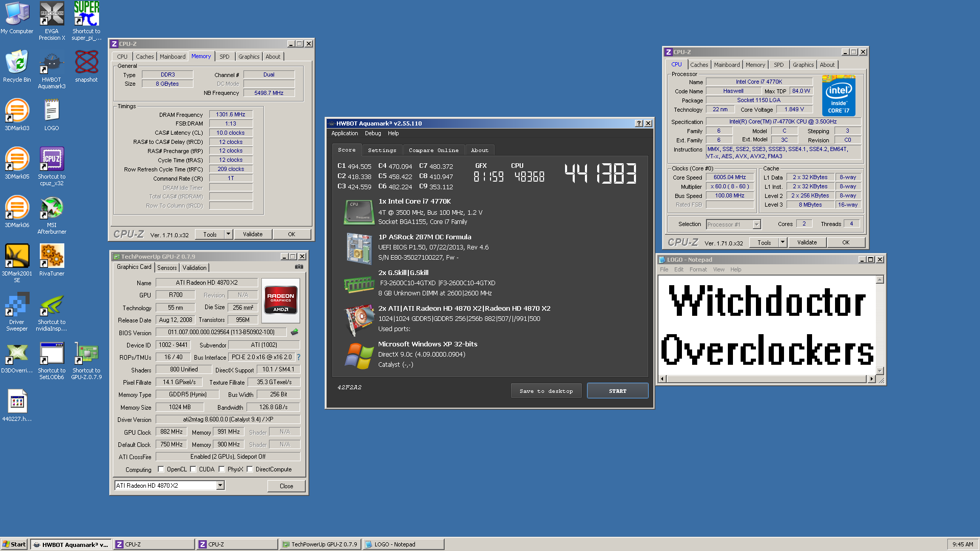This screenshot has height=551, width=980.
Task: Click the GPU-Z screenshot camera icon
Action: coord(299,267)
